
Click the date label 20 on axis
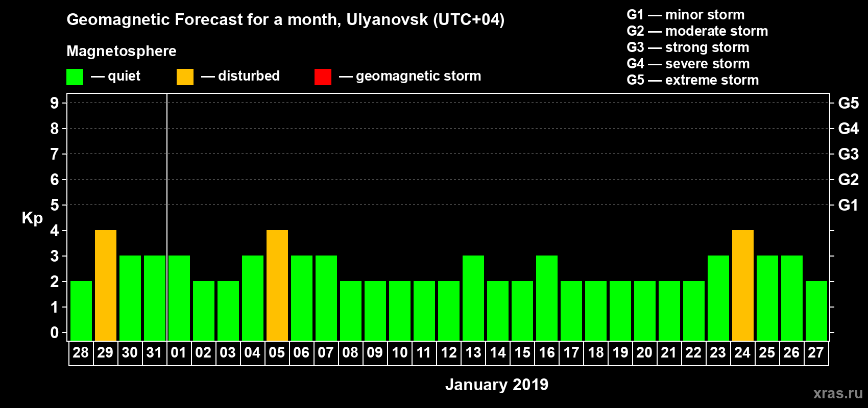[x=644, y=353]
